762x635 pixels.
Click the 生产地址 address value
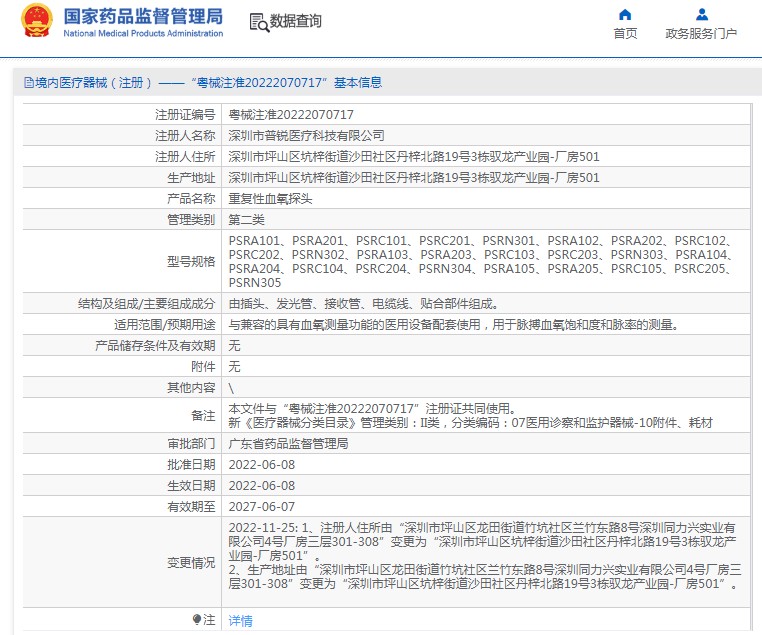(x=414, y=178)
